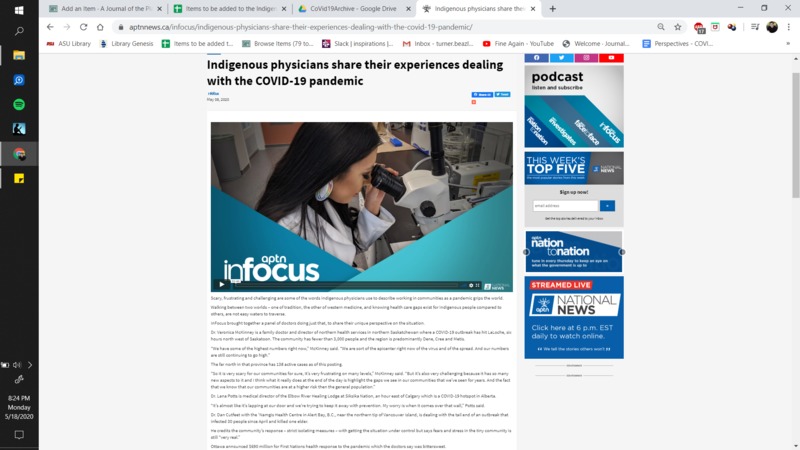Go to the browser home page icon
The image size is (800, 450).
tap(100, 27)
